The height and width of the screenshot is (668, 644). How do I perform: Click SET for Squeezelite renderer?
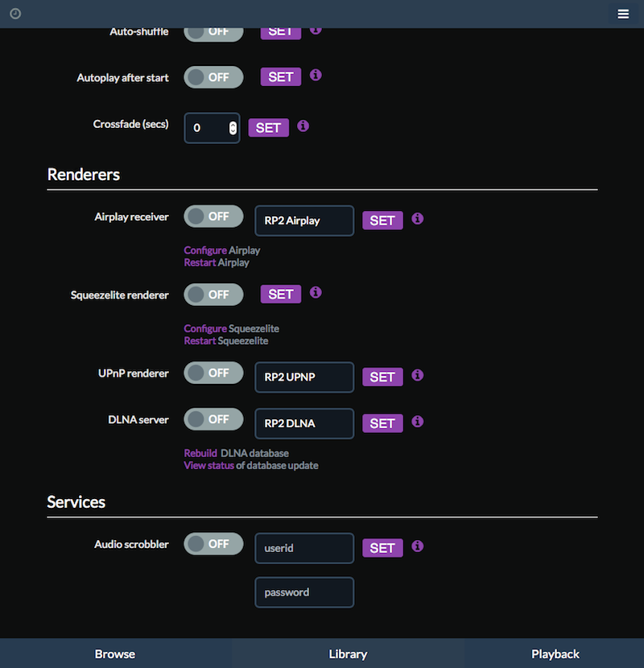pyautogui.click(x=281, y=295)
